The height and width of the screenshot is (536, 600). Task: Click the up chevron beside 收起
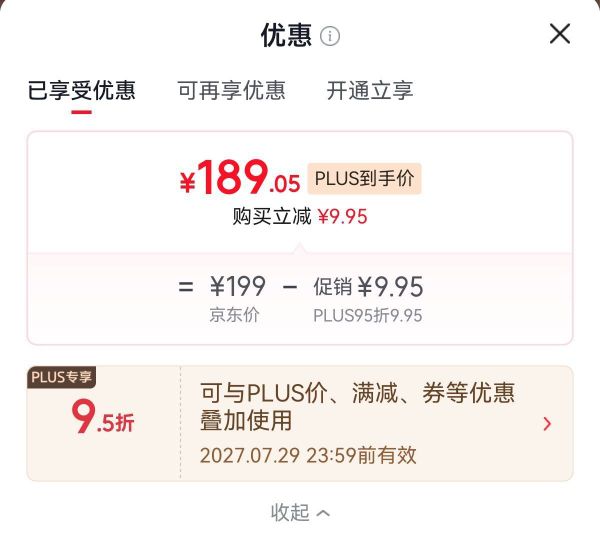[323, 513]
